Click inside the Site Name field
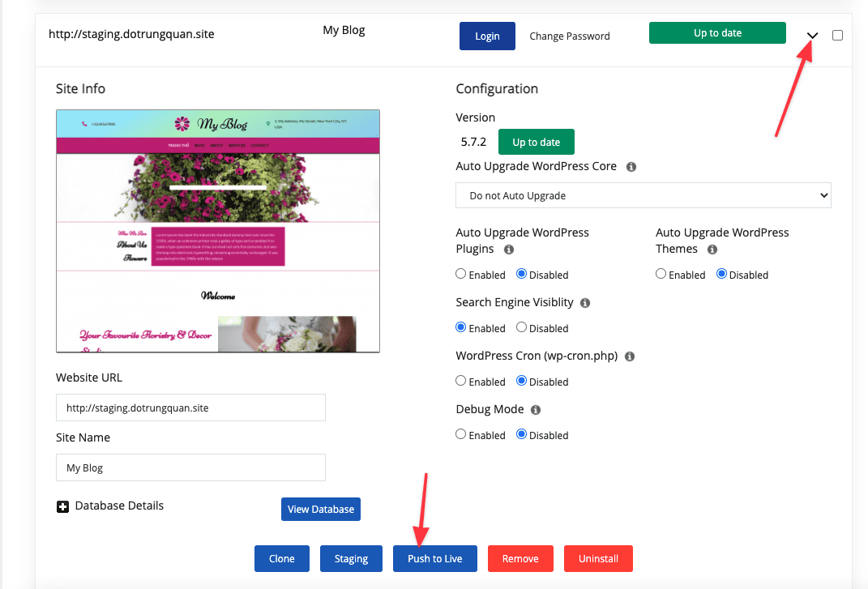The image size is (868, 589). point(190,467)
